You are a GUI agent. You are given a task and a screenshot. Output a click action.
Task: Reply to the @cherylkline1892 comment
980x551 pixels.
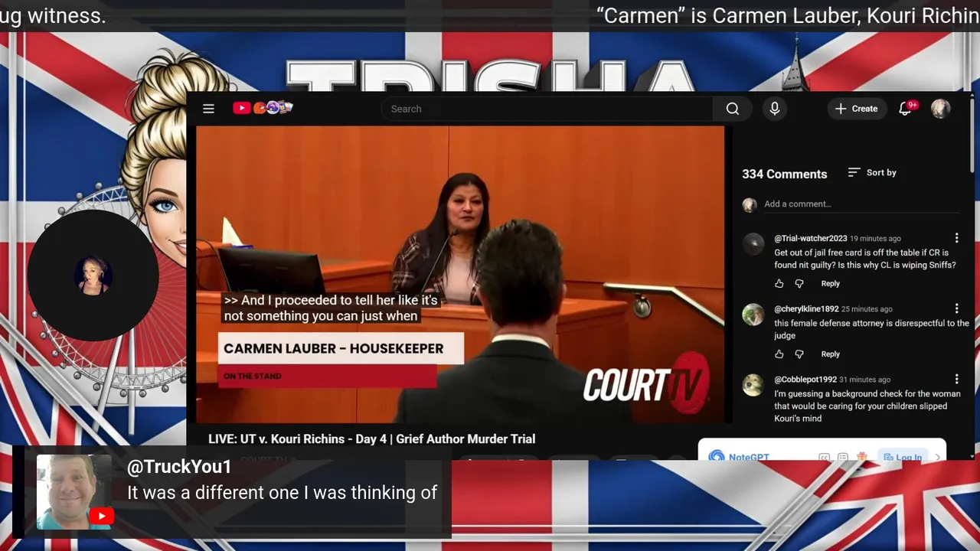click(x=830, y=354)
